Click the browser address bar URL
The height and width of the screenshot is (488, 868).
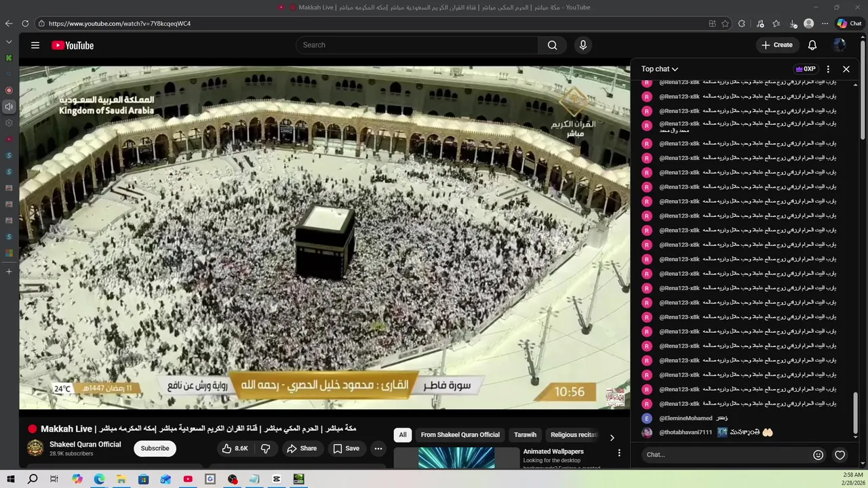point(119,23)
